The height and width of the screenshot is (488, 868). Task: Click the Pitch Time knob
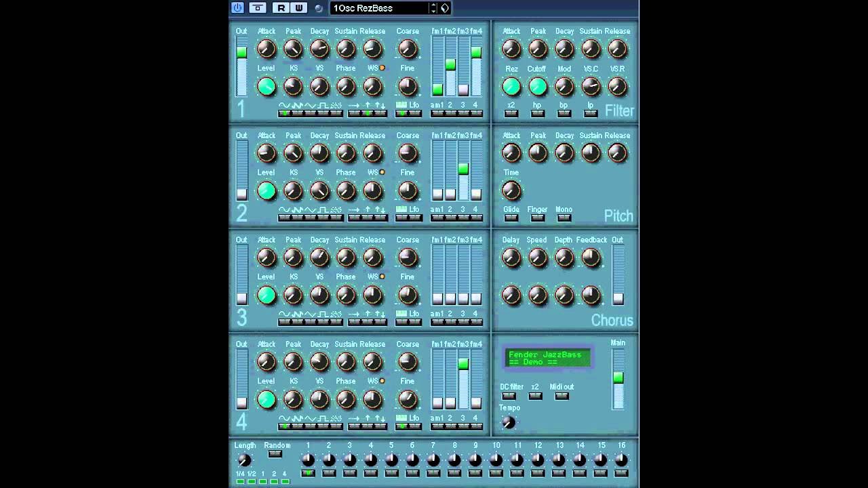point(511,190)
